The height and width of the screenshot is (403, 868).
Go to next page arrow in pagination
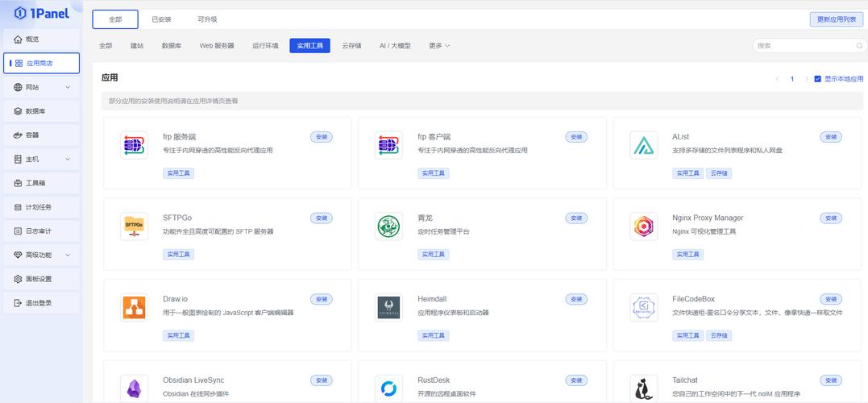(807, 79)
